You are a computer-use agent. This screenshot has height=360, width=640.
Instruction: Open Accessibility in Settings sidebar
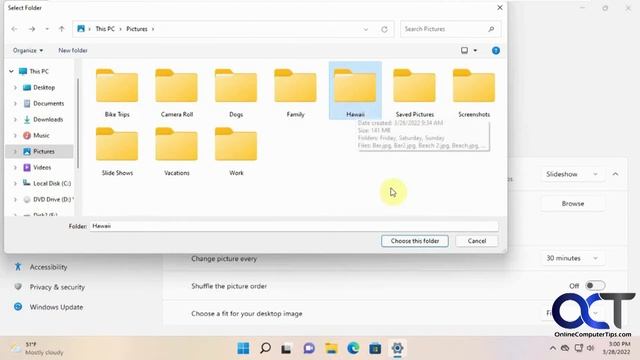click(48, 267)
